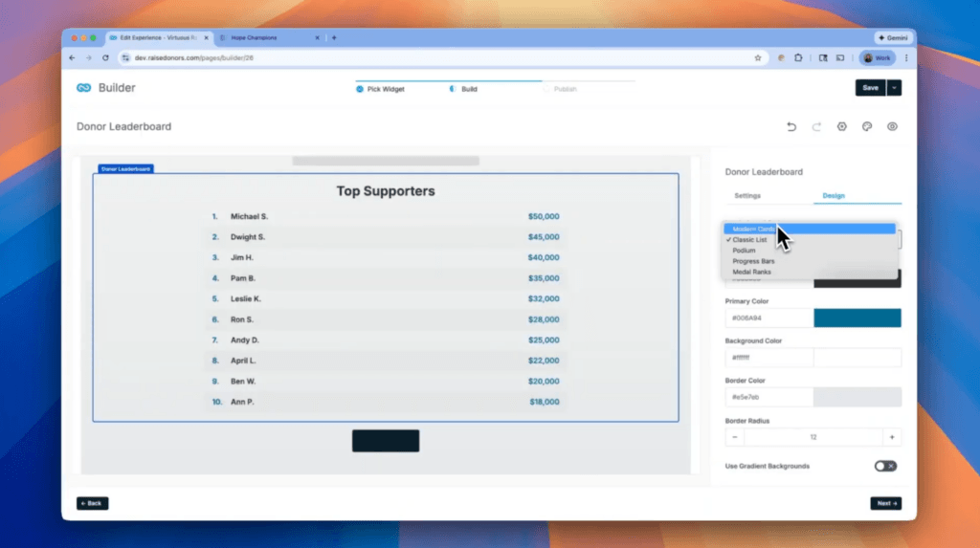The width and height of the screenshot is (980, 548).
Task: Open the browser extensions puzzle icon
Action: pyautogui.click(x=798, y=57)
